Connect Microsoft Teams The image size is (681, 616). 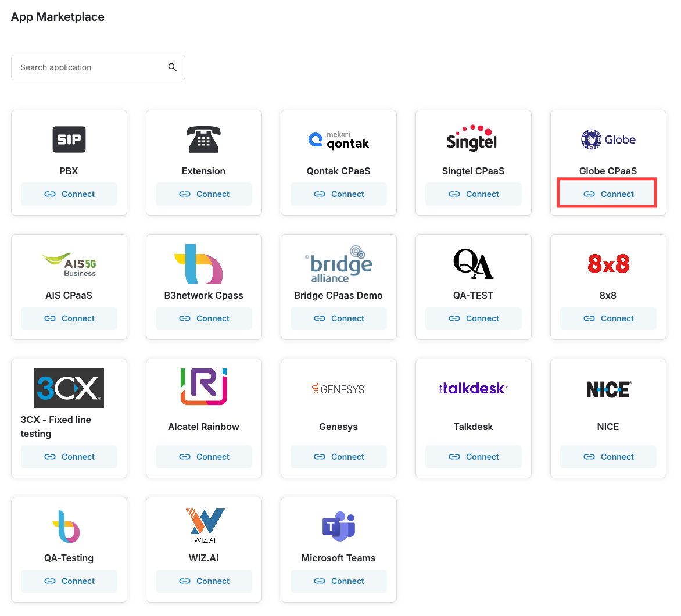pyautogui.click(x=338, y=581)
